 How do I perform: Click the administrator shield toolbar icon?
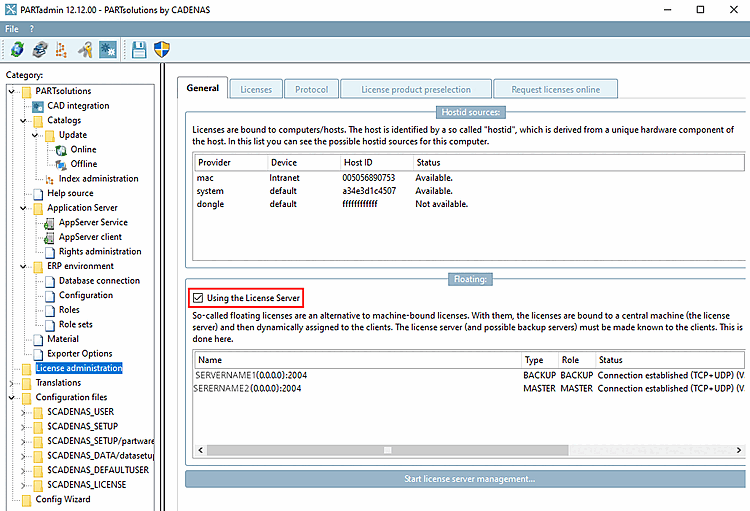162,49
